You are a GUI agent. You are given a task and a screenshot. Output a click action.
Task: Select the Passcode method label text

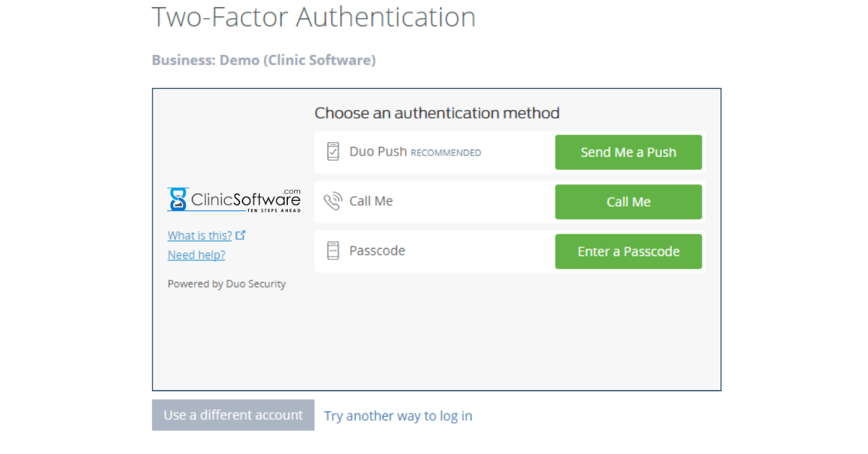pyautogui.click(x=377, y=251)
